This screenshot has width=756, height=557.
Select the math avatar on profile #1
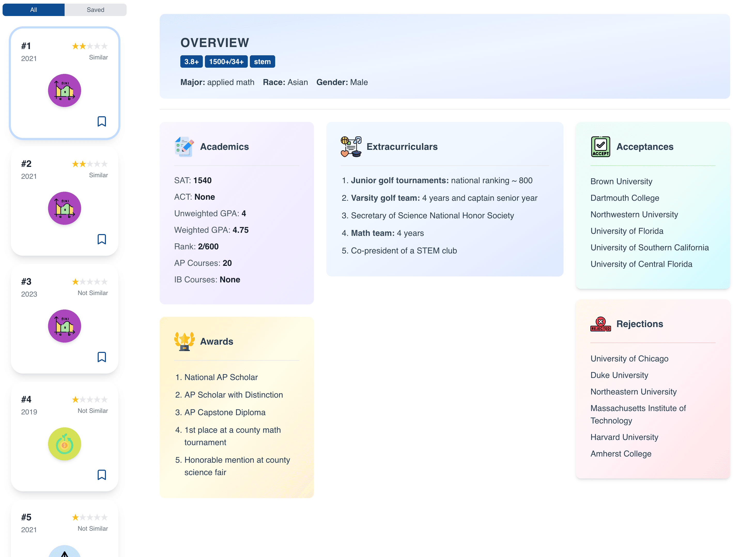pos(64,90)
